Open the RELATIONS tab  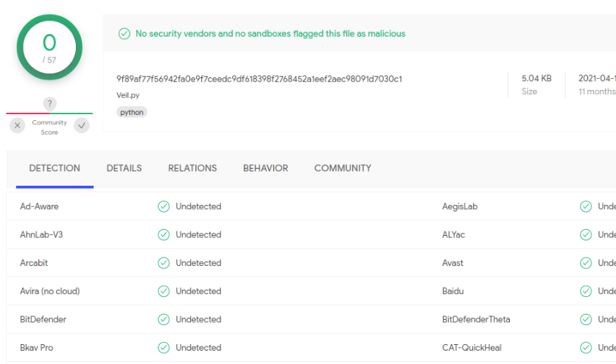click(x=192, y=168)
